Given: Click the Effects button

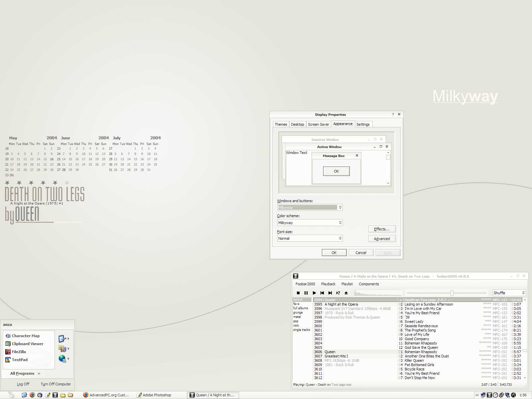Looking at the screenshot, I should click(x=382, y=229).
